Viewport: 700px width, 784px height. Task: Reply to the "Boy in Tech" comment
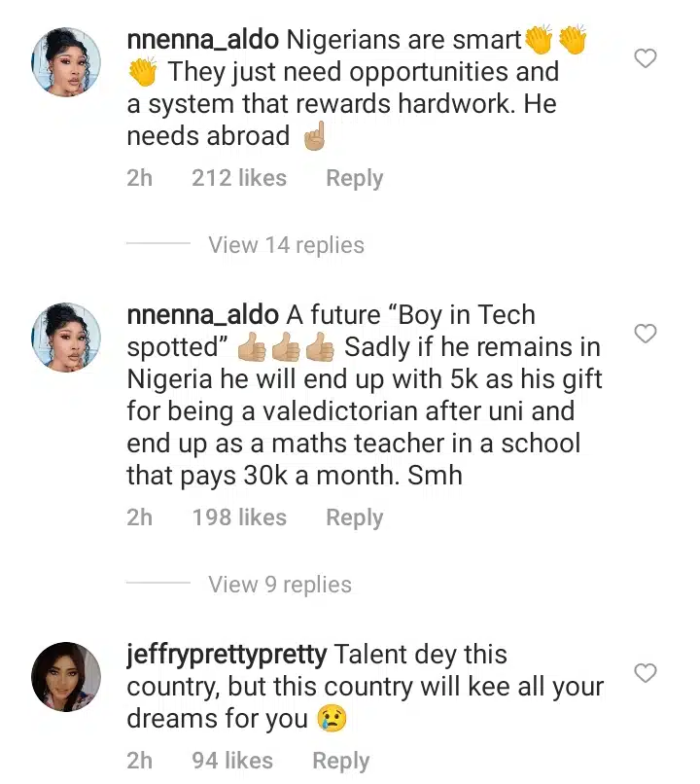tap(354, 517)
